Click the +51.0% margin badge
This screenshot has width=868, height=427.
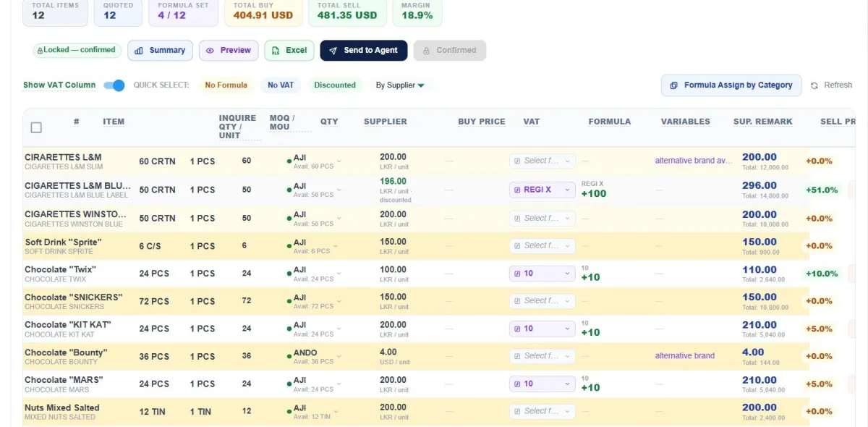click(x=822, y=190)
